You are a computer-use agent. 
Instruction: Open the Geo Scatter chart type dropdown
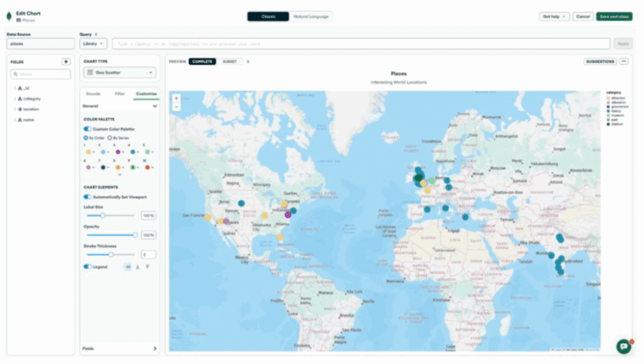point(119,73)
